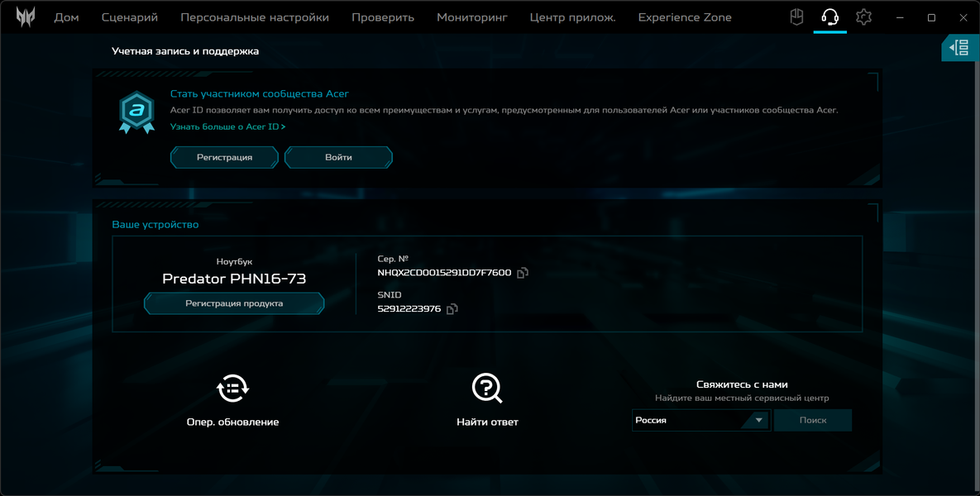Copy the SNID 52912223976
Screen dimensions: 980x496
pyautogui.click(x=452, y=308)
